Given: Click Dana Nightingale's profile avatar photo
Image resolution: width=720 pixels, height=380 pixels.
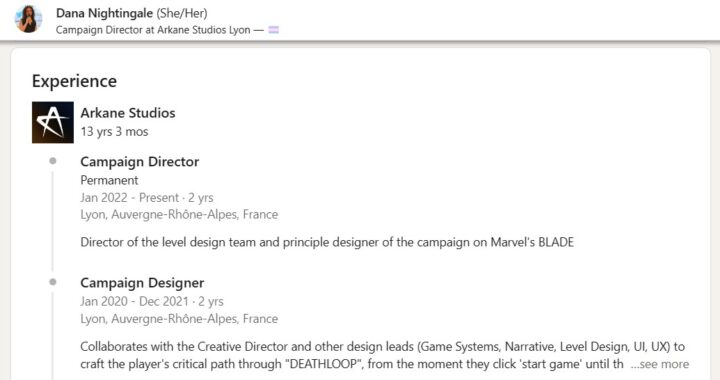Looking at the screenshot, I should [28, 19].
